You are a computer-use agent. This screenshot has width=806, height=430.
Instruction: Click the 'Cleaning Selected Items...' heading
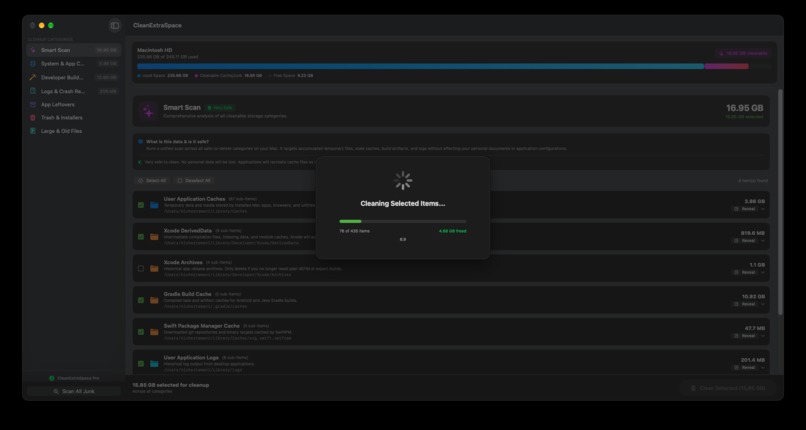pyautogui.click(x=403, y=203)
